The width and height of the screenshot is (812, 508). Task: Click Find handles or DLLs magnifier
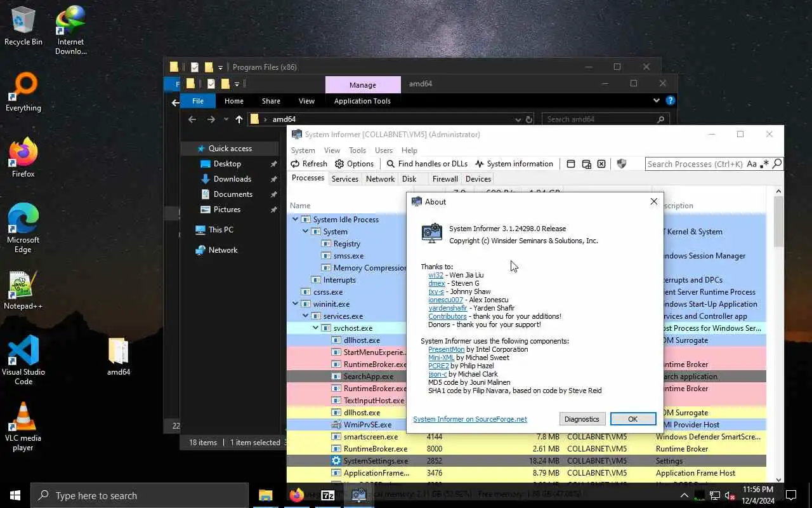(427, 164)
